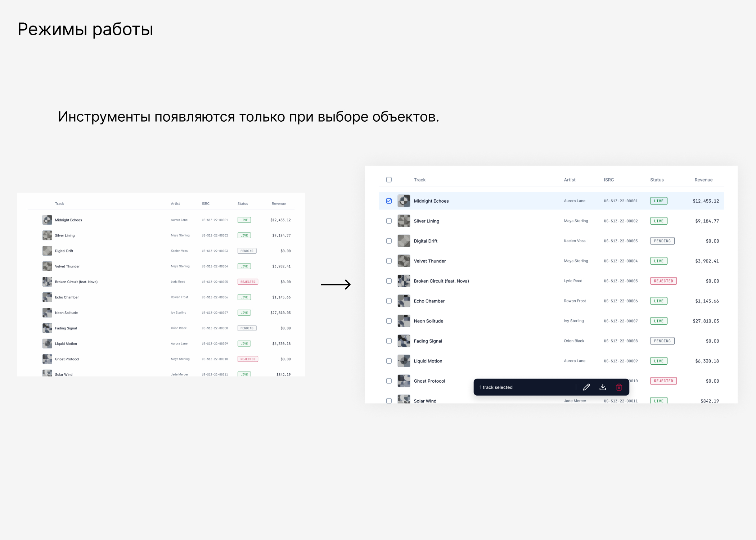
Task: Click the Solar Wind album thumbnail
Action: click(x=404, y=400)
